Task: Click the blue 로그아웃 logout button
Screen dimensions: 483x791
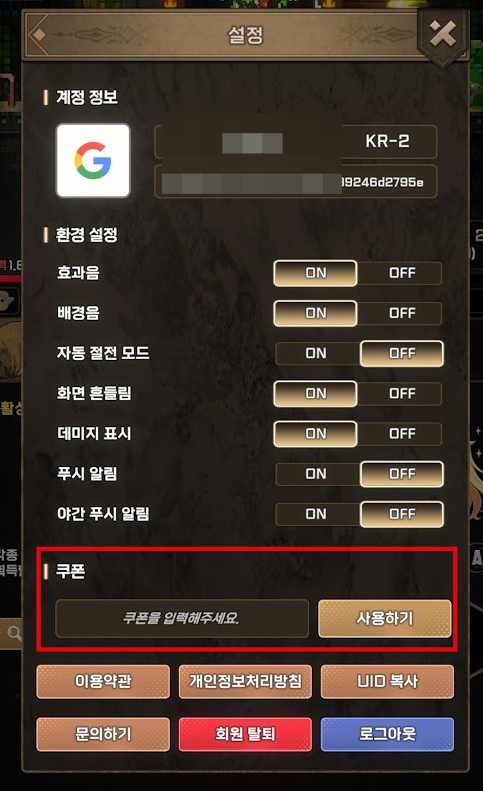Action: click(x=387, y=734)
